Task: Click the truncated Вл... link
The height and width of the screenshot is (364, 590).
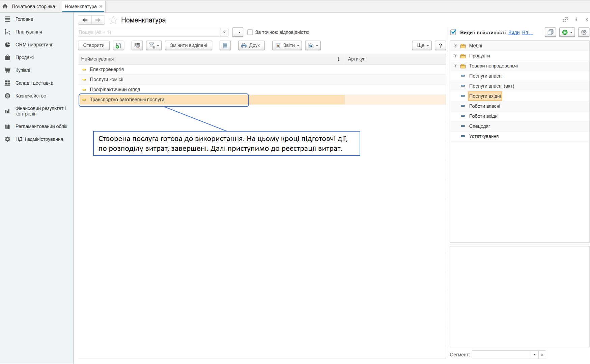Action: (527, 32)
